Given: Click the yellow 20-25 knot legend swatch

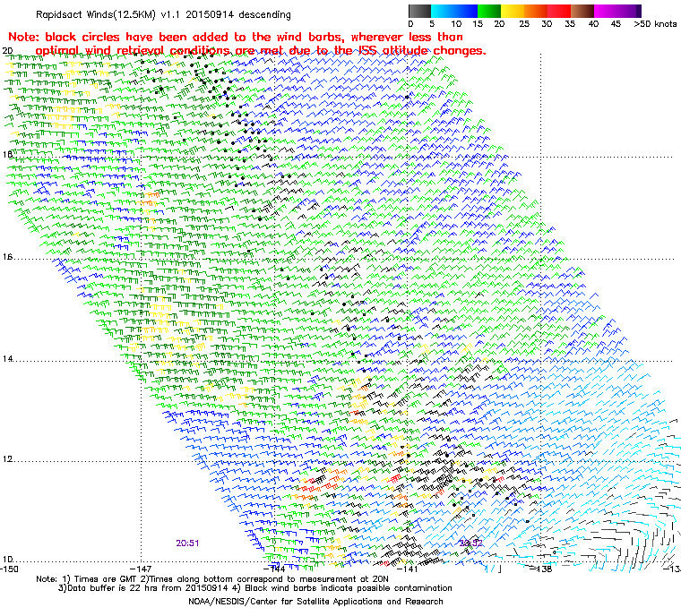Looking at the screenshot, I should (513, 11).
